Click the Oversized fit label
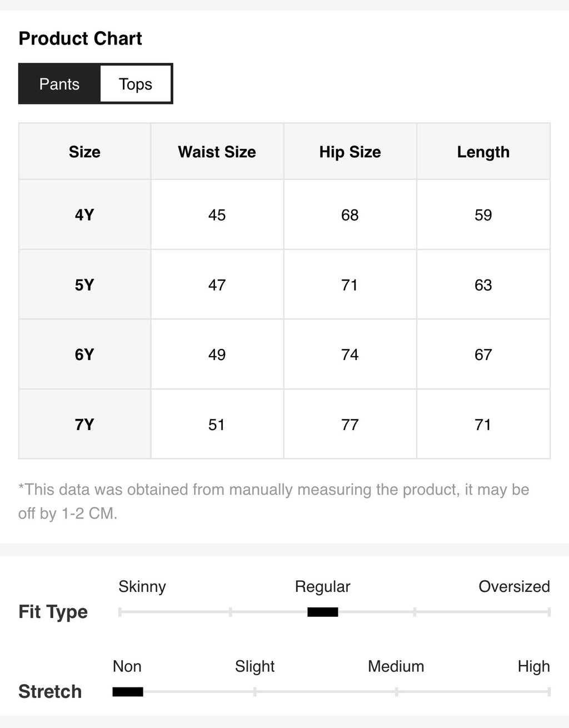 coord(514,586)
